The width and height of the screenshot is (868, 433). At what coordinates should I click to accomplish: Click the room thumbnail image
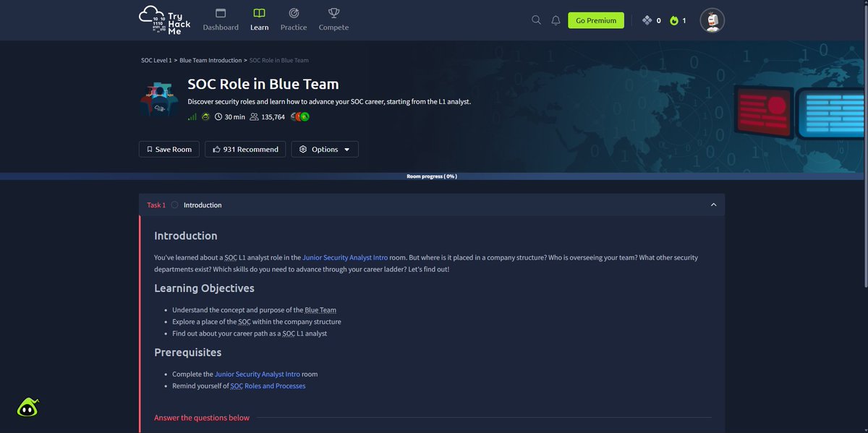(159, 100)
